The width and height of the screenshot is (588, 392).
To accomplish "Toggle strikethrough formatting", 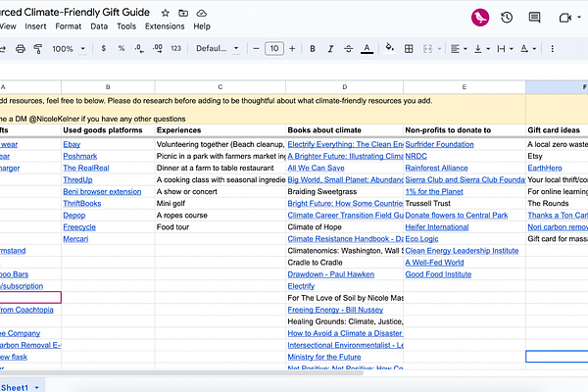I will (348, 49).
